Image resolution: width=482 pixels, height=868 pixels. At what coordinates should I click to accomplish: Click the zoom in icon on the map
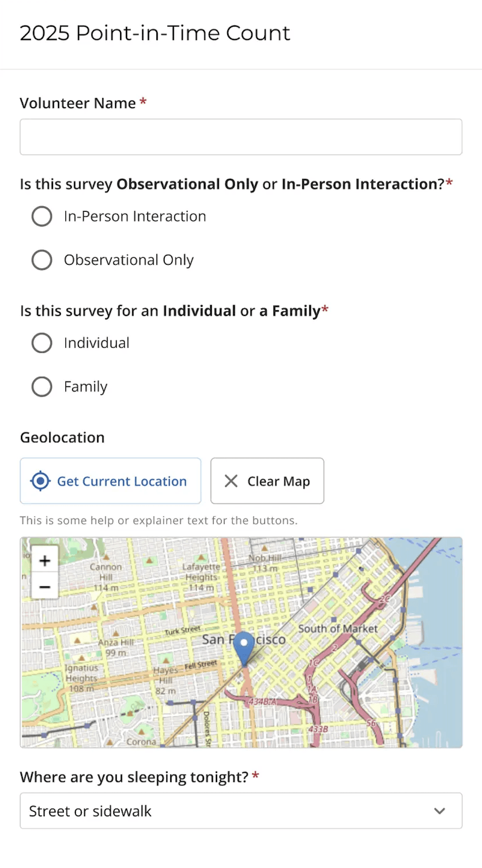[45, 560]
